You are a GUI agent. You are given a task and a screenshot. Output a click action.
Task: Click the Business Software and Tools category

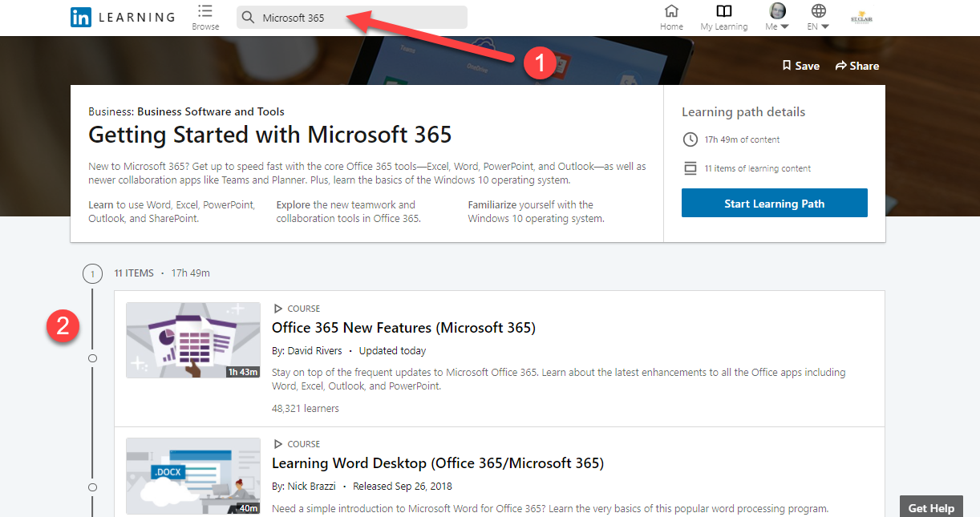pos(210,111)
